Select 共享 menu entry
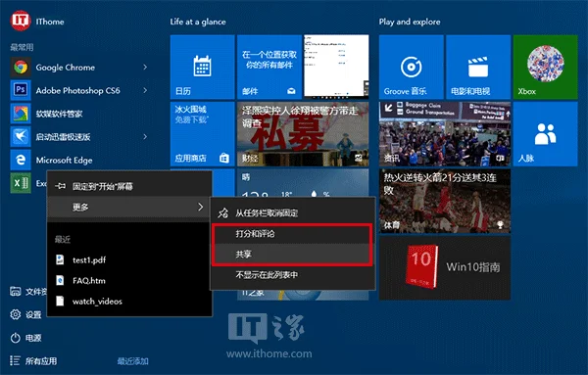The width and height of the screenshot is (588, 375). (x=292, y=255)
